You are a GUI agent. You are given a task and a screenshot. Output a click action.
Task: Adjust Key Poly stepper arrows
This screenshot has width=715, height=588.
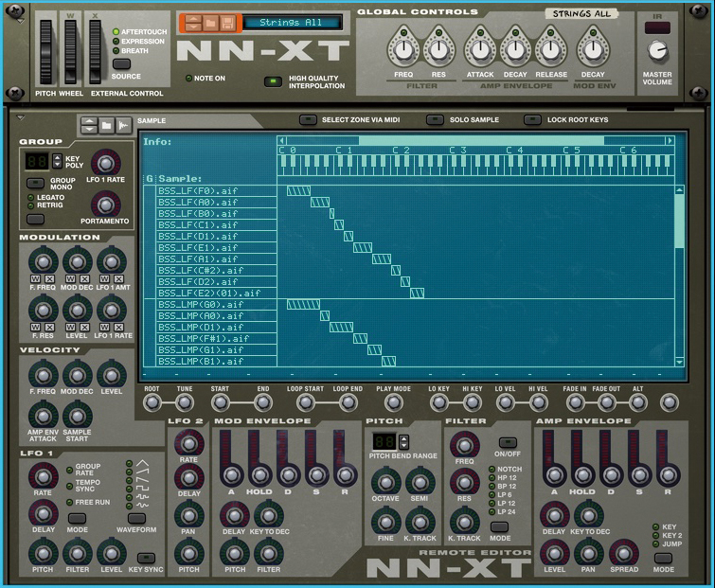tap(57, 161)
